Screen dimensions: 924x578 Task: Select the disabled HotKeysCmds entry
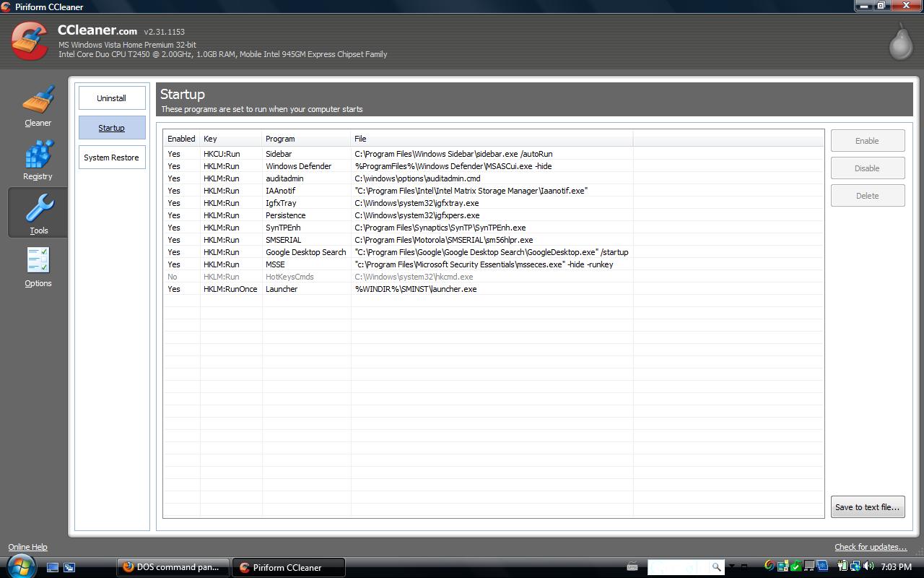(494, 277)
